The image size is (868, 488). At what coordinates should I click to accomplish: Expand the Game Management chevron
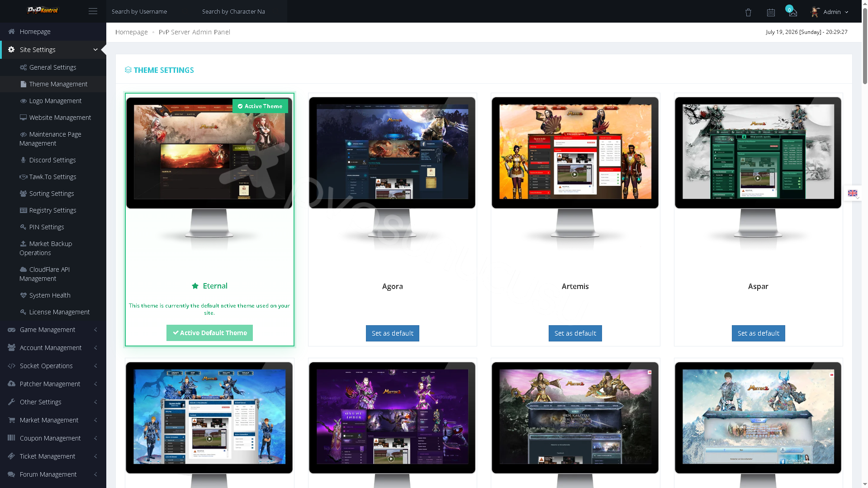(95, 330)
